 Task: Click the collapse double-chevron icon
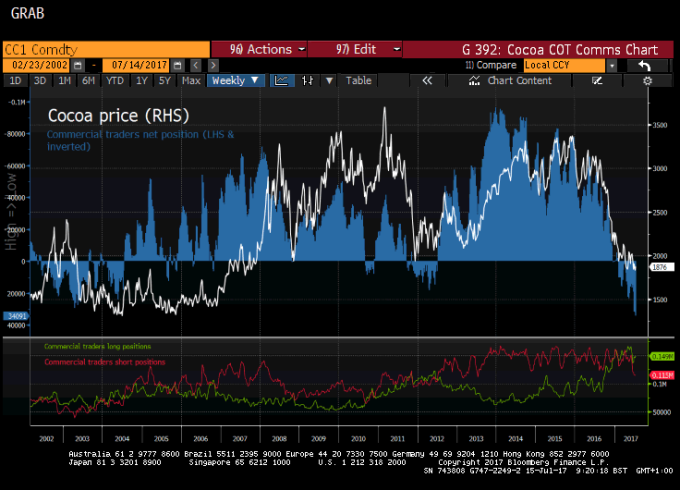427,80
